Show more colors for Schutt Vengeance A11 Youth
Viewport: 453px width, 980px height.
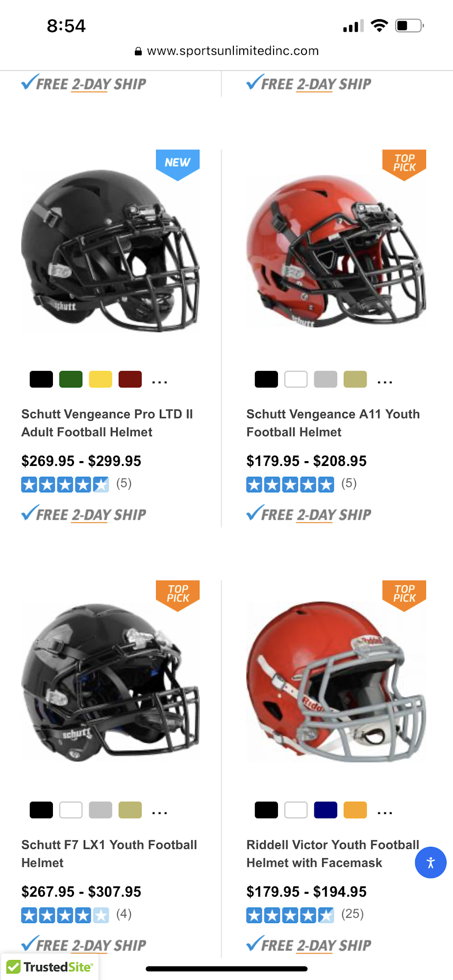click(385, 381)
